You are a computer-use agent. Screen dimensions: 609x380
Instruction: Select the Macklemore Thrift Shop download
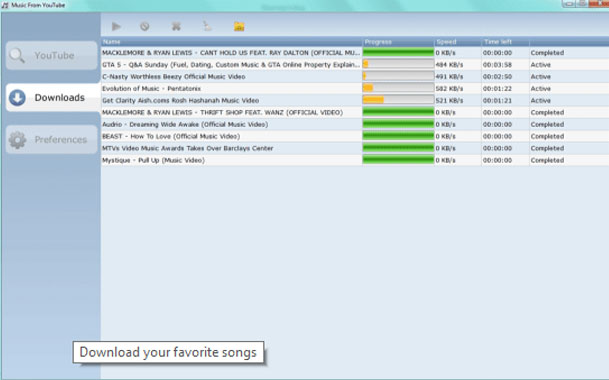coord(355,112)
